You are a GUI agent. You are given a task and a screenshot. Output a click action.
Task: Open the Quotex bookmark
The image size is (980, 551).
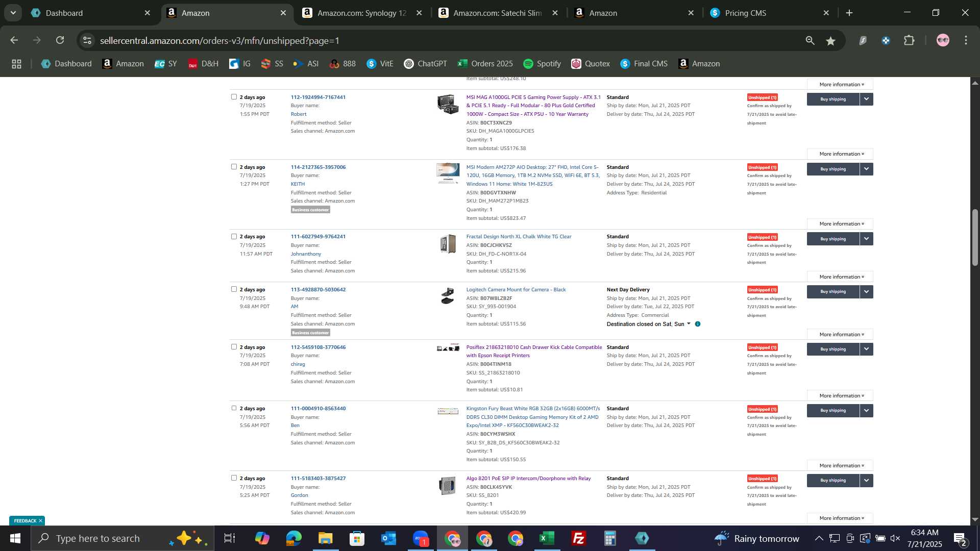pos(591,64)
